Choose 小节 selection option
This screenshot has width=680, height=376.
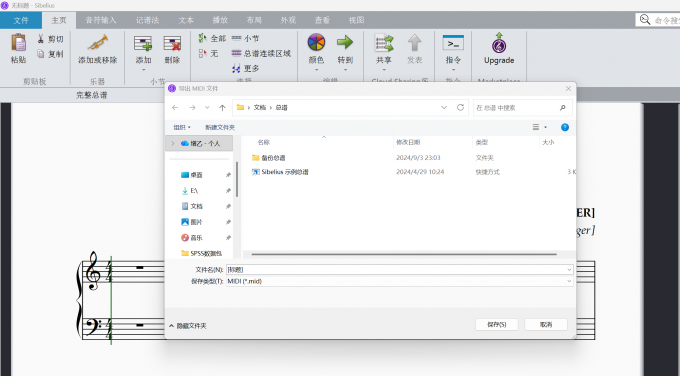245,39
